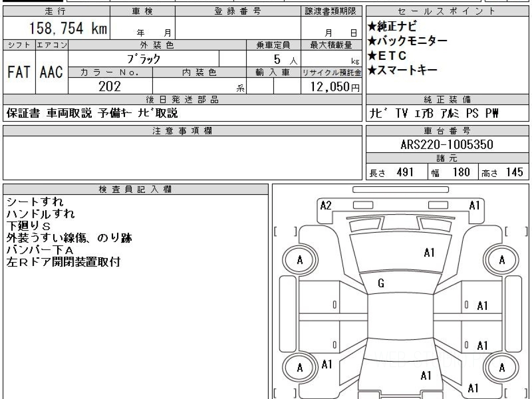Screen dimensions: 532x399
Task: Select the 検査員記入欄 header
Action: click(x=136, y=189)
